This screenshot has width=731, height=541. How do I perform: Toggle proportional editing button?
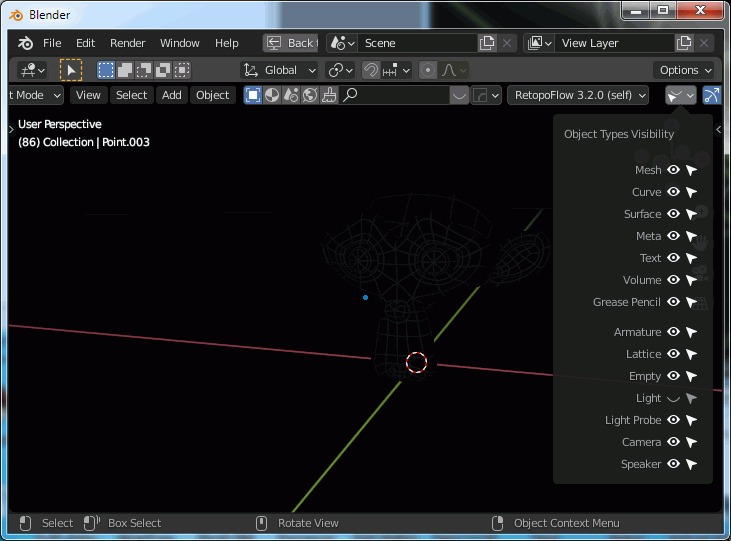[428, 70]
